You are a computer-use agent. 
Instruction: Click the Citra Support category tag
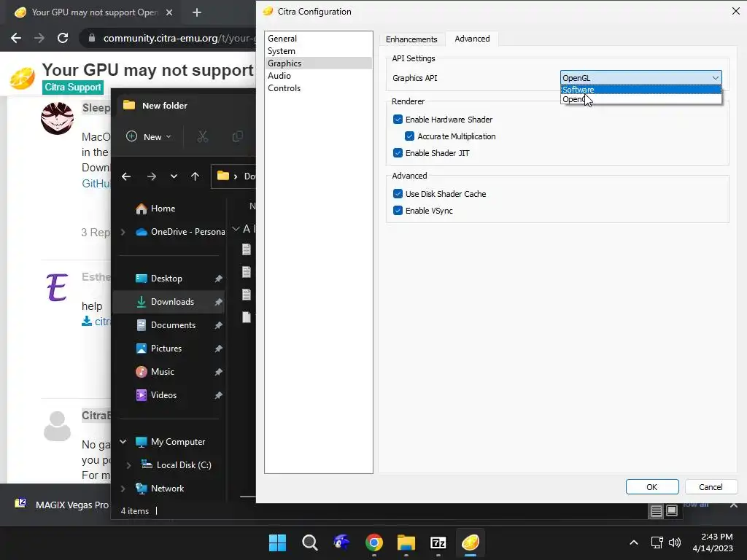coord(73,87)
